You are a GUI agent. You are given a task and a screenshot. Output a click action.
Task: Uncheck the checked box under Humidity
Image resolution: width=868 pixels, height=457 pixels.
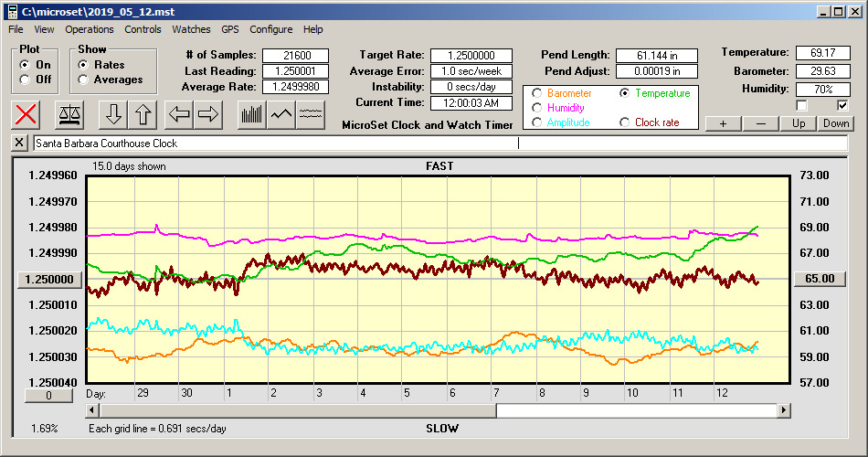(842, 105)
